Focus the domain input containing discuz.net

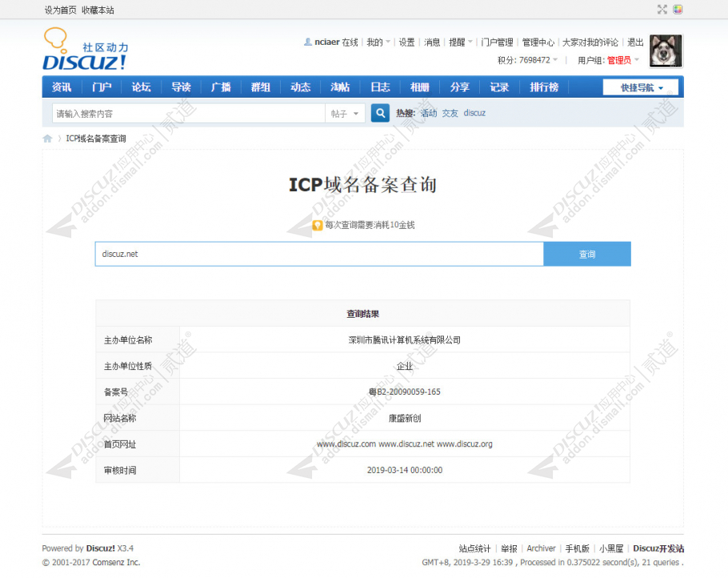click(x=319, y=254)
